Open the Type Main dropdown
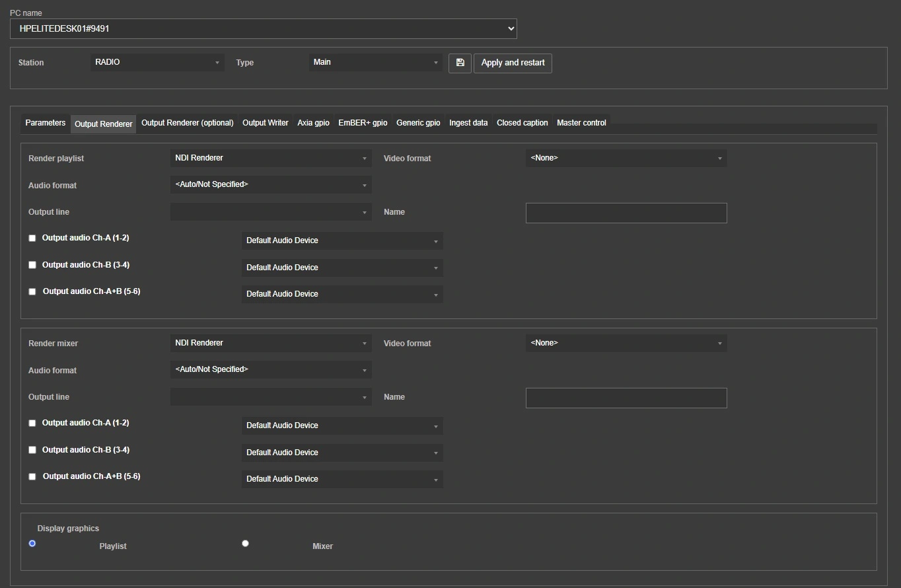The height and width of the screenshot is (588, 901). click(375, 62)
